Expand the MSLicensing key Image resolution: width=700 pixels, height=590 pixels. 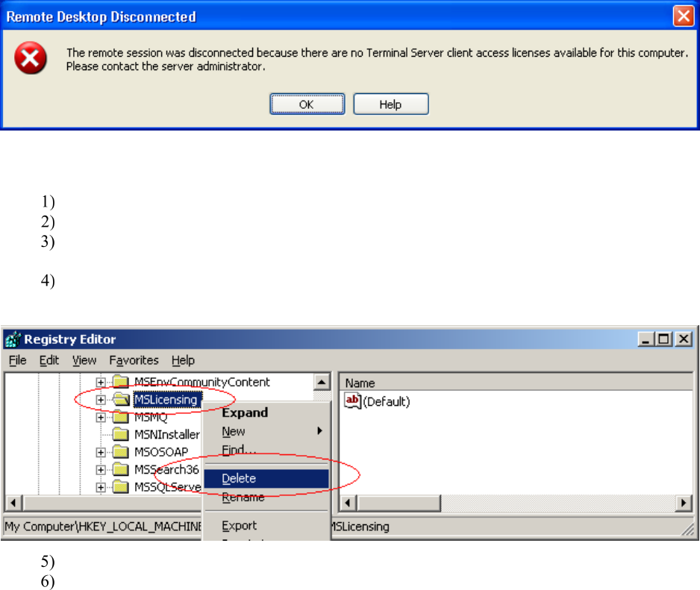click(101, 400)
